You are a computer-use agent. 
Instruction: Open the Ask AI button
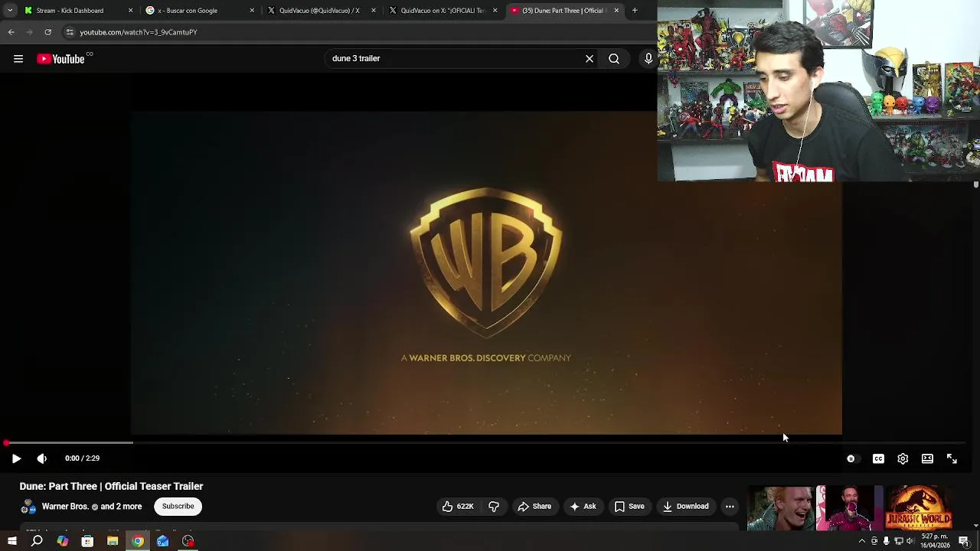coord(583,507)
